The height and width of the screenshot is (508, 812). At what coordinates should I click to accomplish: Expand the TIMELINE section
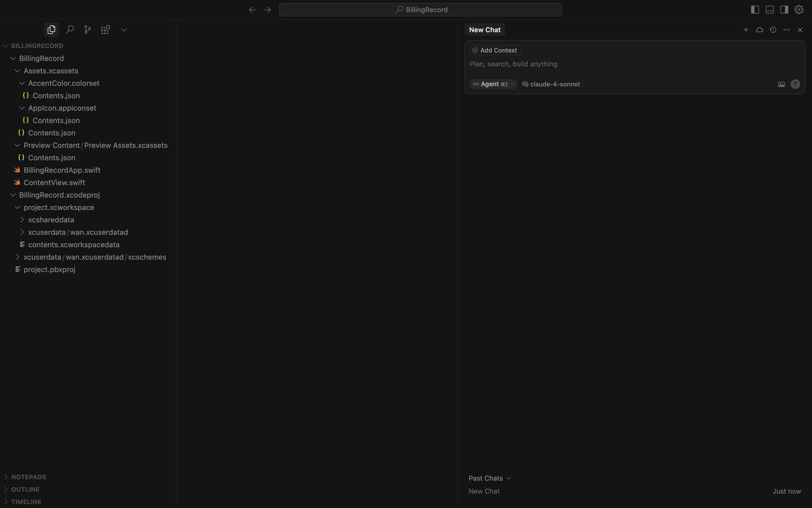[89, 502]
